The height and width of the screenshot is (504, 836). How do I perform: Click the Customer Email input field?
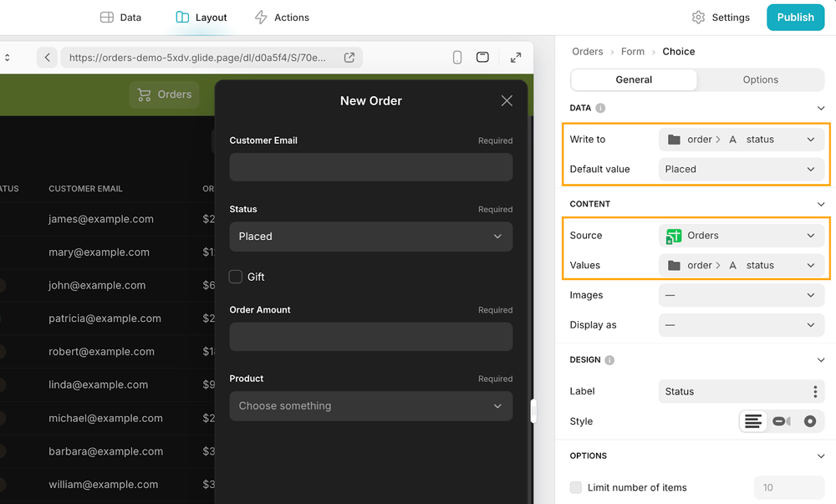pos(370,167)
